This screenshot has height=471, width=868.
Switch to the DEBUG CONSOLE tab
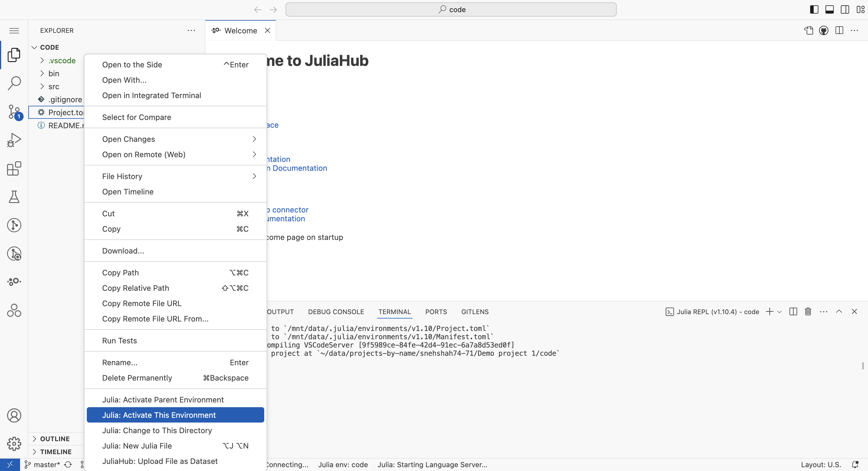(336, 312)
